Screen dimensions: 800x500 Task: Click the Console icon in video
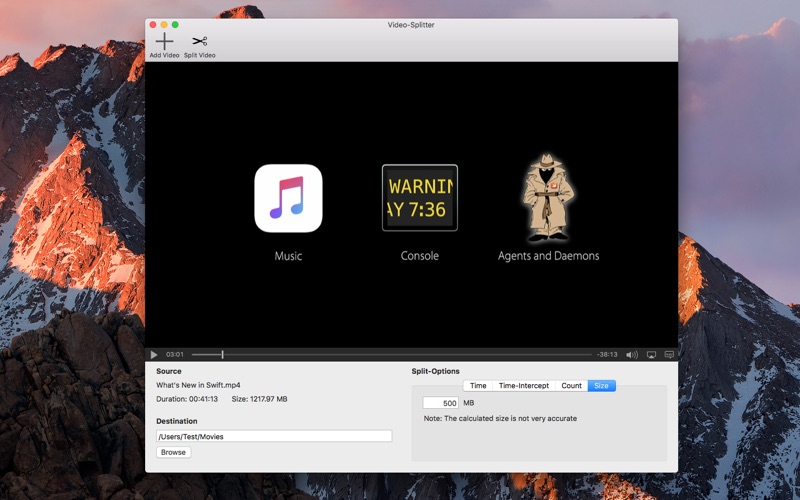[x=420, y=198]
